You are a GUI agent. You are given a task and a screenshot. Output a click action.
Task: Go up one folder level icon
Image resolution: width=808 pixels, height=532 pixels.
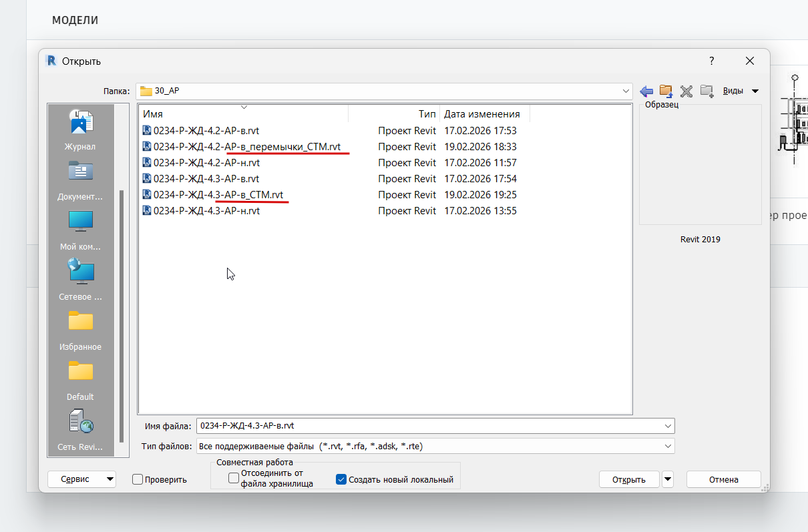pyautogui.click(x=666, y=91)
